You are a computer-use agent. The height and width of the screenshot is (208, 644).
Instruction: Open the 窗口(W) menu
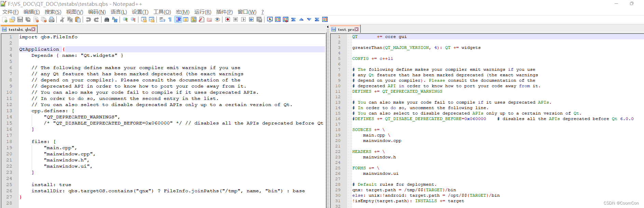coord(247,12)
